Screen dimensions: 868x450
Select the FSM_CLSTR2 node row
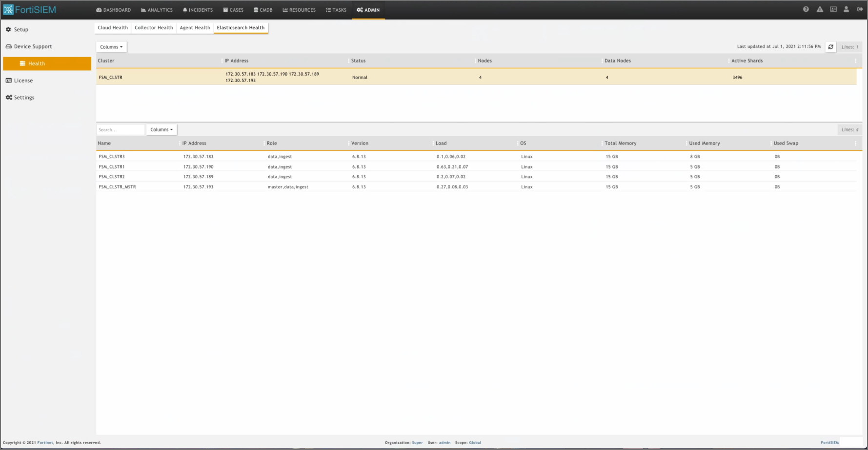(x=476, y=177)
